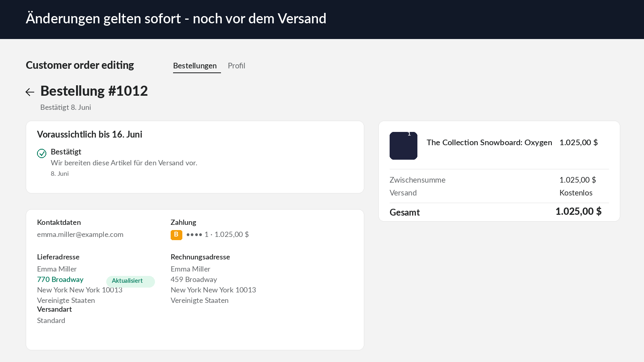
Task: Click the Kontaktdaten label
Action: click(x=59, y=222)
